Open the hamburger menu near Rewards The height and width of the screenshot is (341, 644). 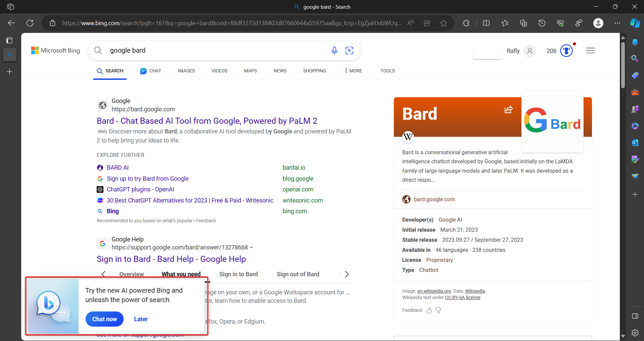coord(591,50)
